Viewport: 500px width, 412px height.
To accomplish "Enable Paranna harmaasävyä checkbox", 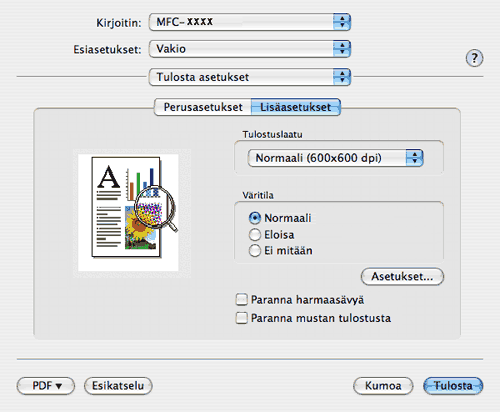I will pyautogui.click(x=242, y=299).
